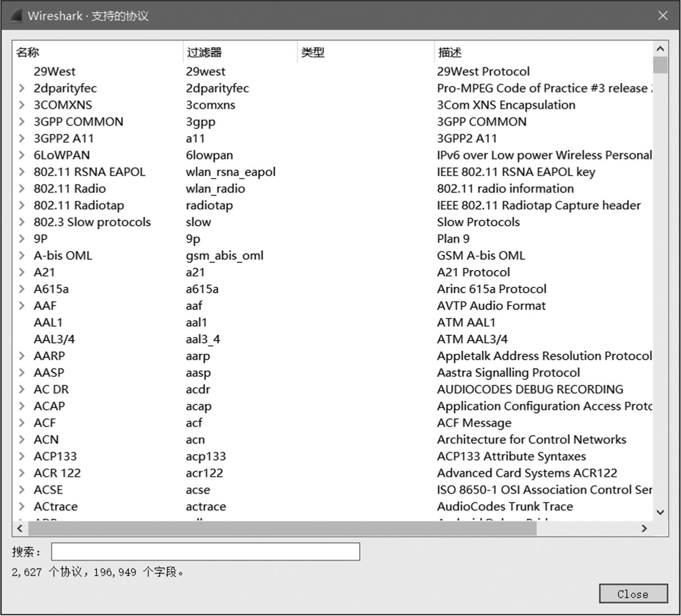Click the scroll up arrow of protocol list
The image size is (681, 616).
click(660, 49)
